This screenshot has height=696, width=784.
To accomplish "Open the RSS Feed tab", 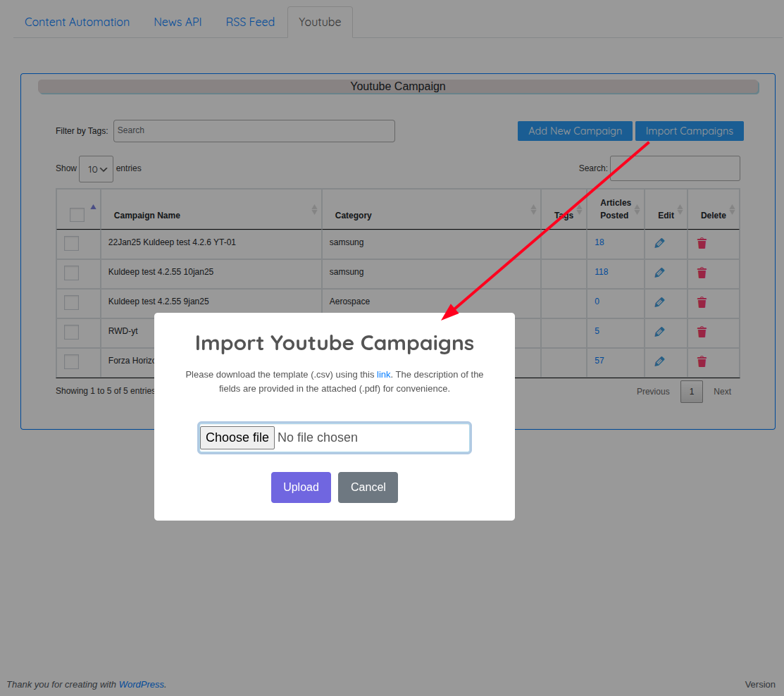I will coord(250,22).
